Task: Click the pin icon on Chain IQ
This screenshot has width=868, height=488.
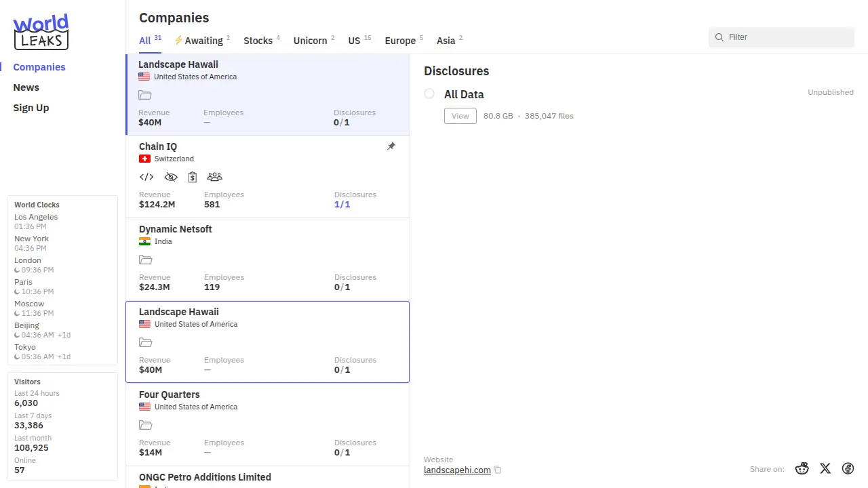Action: (x=391, y=146)
